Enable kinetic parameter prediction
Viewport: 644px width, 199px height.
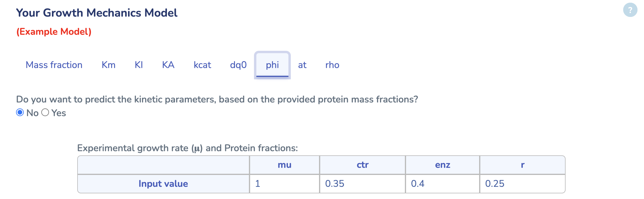tap(45, 113)
